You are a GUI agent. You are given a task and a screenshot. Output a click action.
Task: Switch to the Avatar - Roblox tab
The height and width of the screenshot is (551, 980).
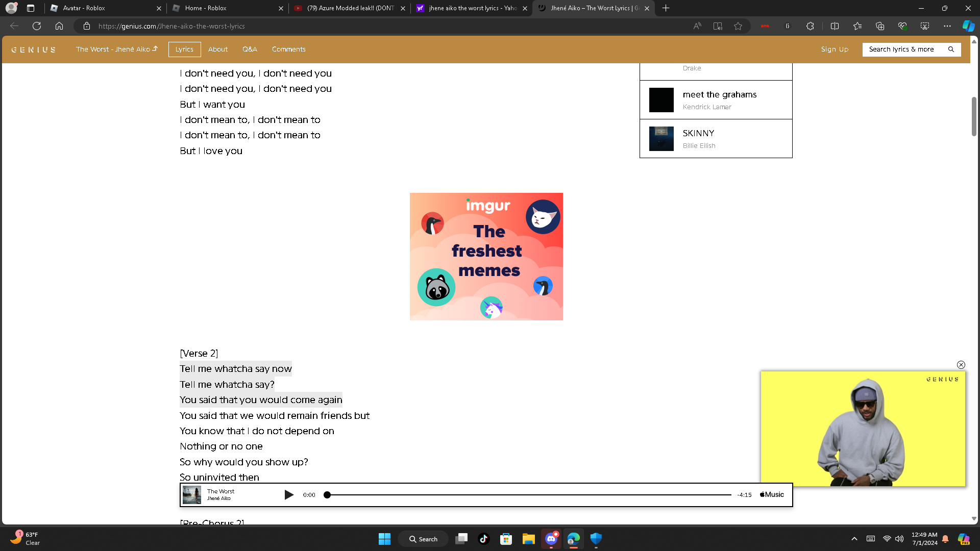(106, 8)
